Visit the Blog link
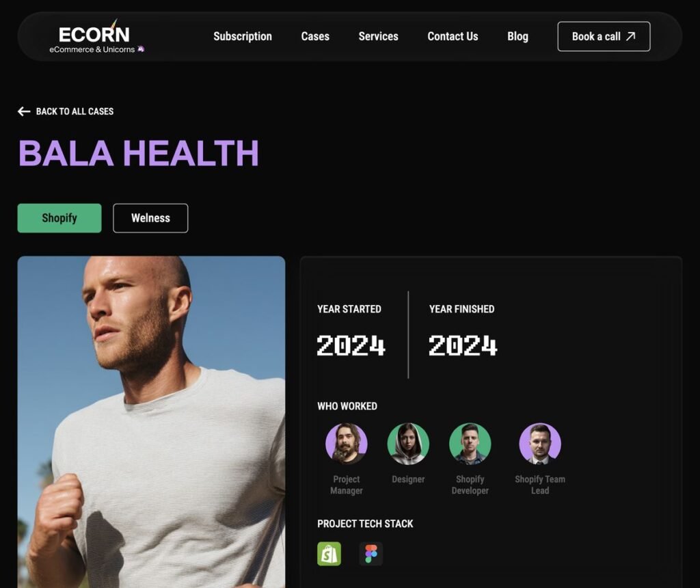This screenshot has height=588, width=700. [517, 37]
